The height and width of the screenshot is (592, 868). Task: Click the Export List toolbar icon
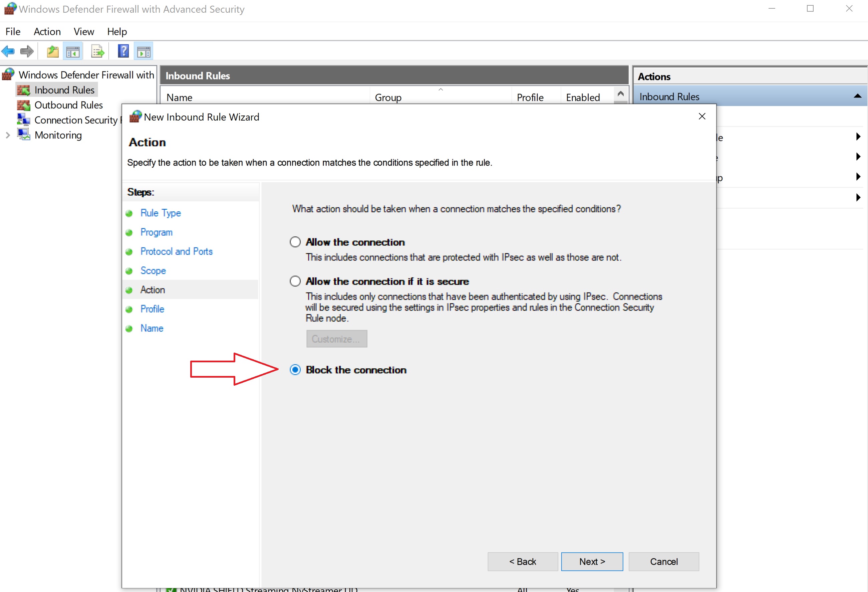click(97, 51)
